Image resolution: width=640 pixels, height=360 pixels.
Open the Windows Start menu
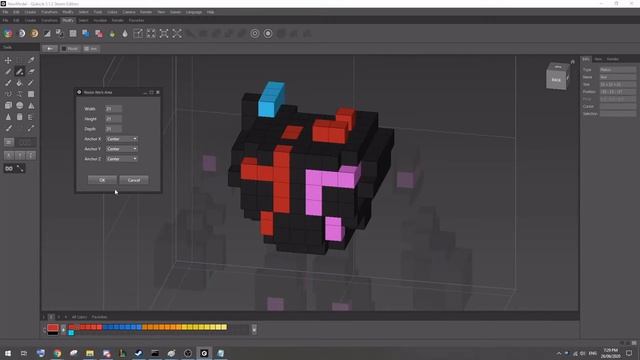point(8,353)
